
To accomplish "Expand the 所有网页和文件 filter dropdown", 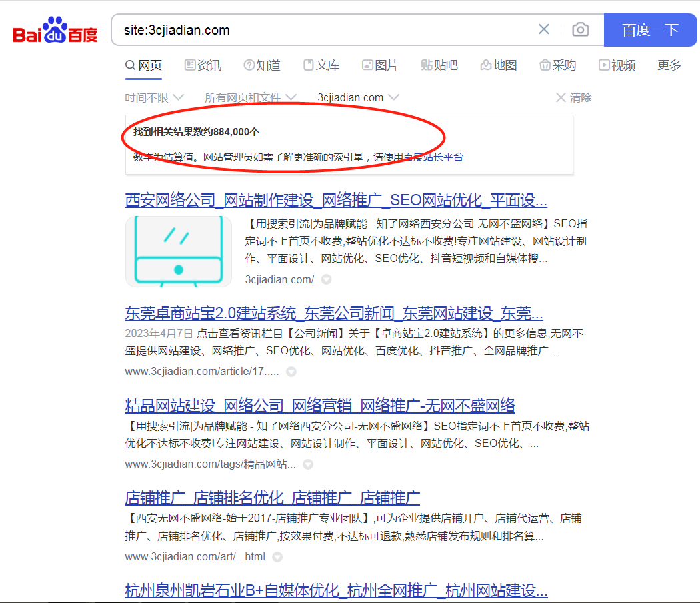I will [251, 98].
